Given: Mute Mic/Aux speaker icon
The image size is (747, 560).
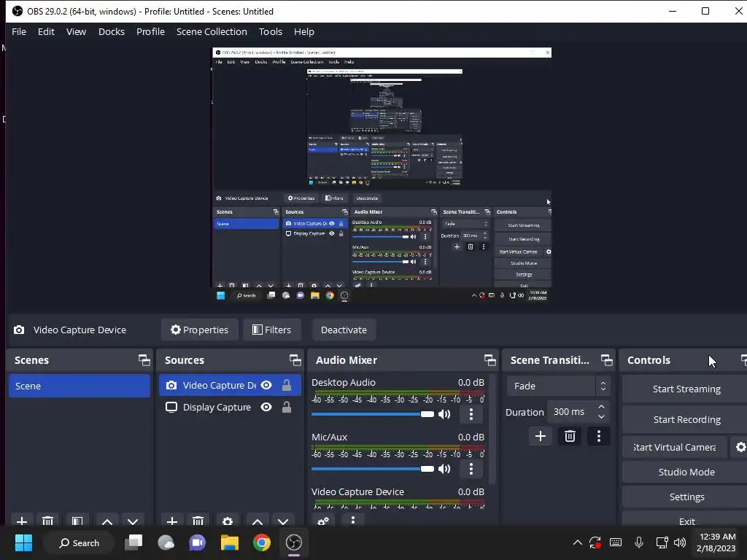Looking at the screenshot, I should tap(444, 469).
